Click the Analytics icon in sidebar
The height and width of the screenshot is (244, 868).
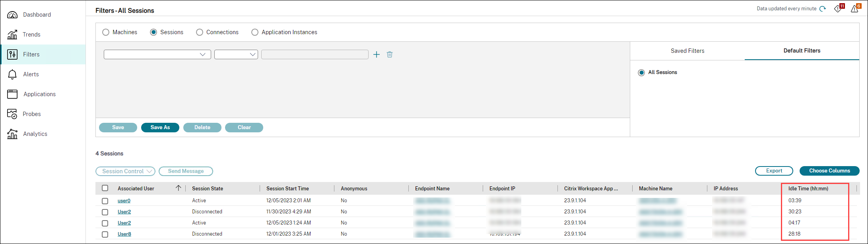12,134
